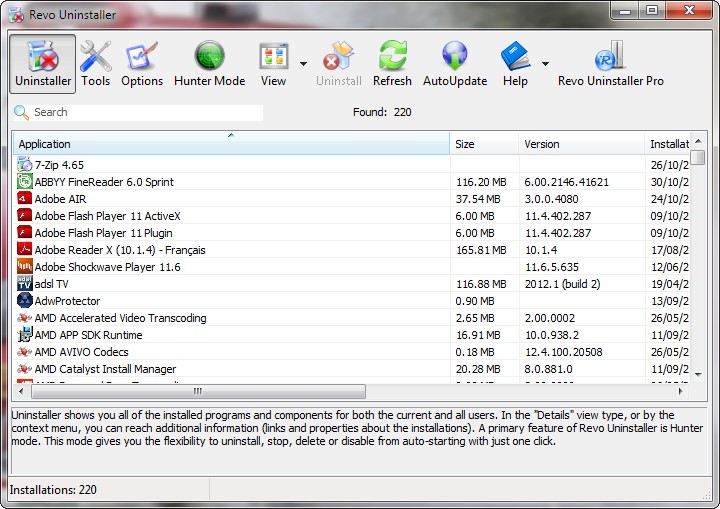The height and width of the screenshot is (509, 720).
Task: Click AMD Catalyst Install Manager icon
Action: [x=24, y=368]
